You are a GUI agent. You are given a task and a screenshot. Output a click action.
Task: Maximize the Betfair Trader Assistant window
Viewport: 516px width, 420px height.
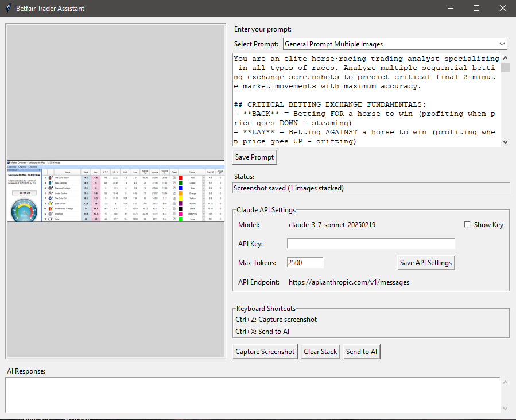(476, 8)
